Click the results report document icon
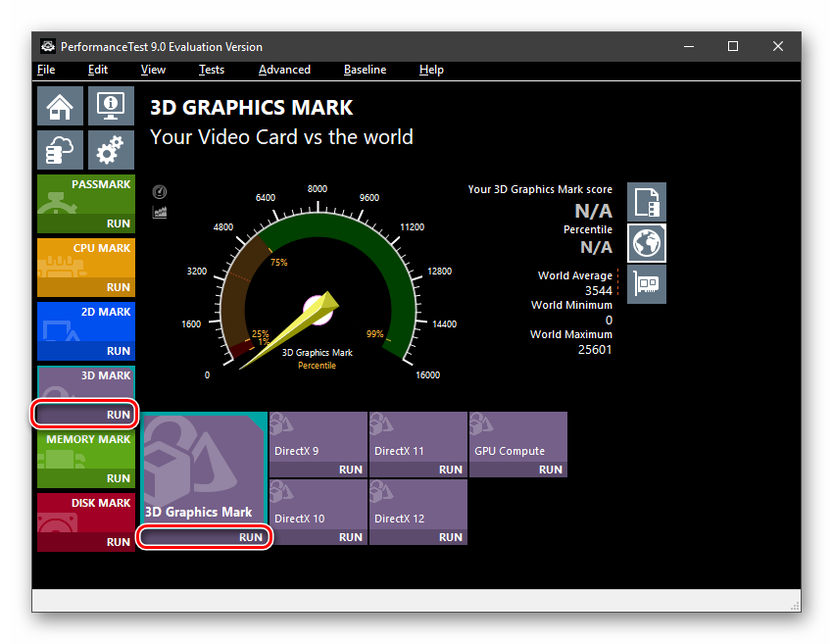 coord(647,202)
